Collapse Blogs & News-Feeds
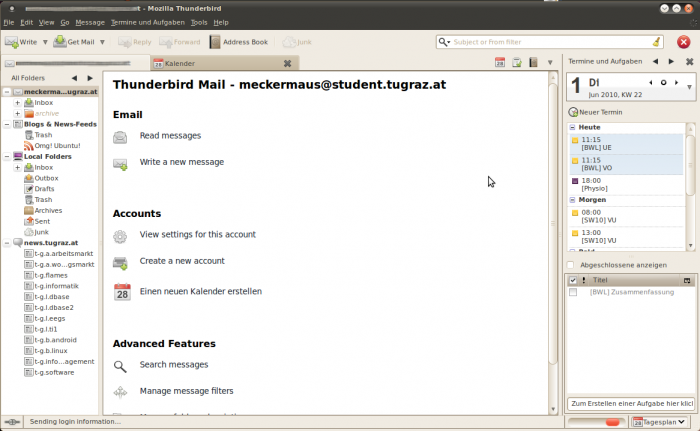Image resolution: width=700 pixels, height=431 pixels. [x=7, y=124]
